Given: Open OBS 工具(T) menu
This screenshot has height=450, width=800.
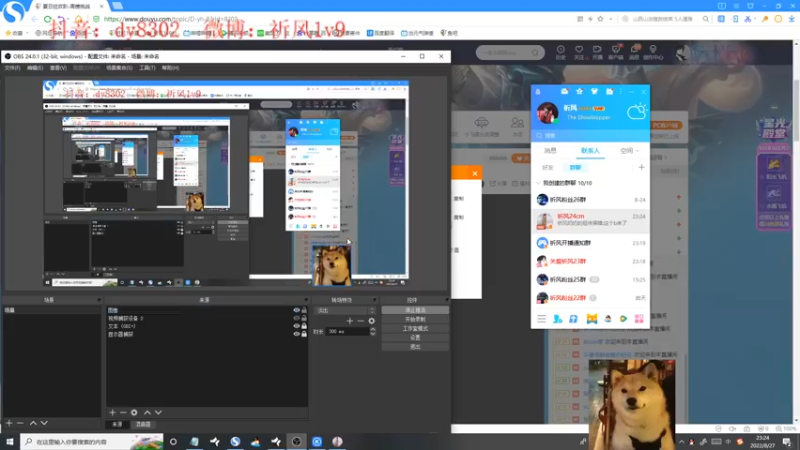Looking at the screenshot, I should pyautogui.click(x=147, y=68).
